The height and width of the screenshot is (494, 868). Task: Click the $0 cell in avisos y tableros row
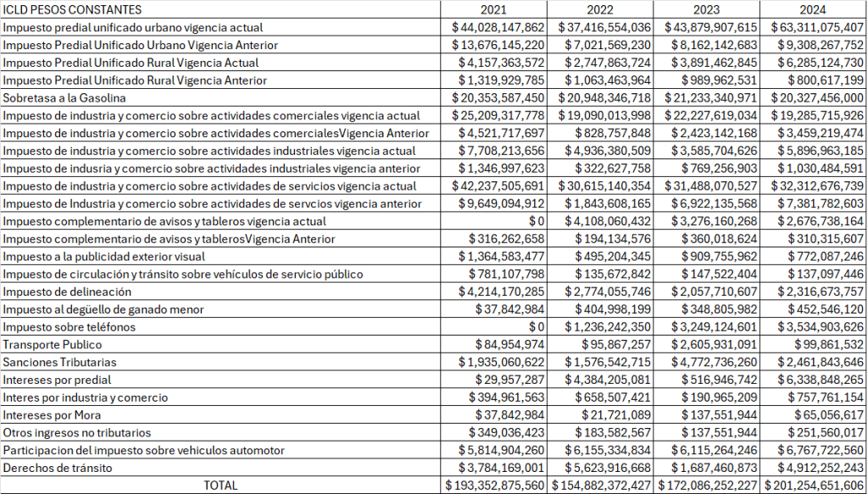click(537, 221)
